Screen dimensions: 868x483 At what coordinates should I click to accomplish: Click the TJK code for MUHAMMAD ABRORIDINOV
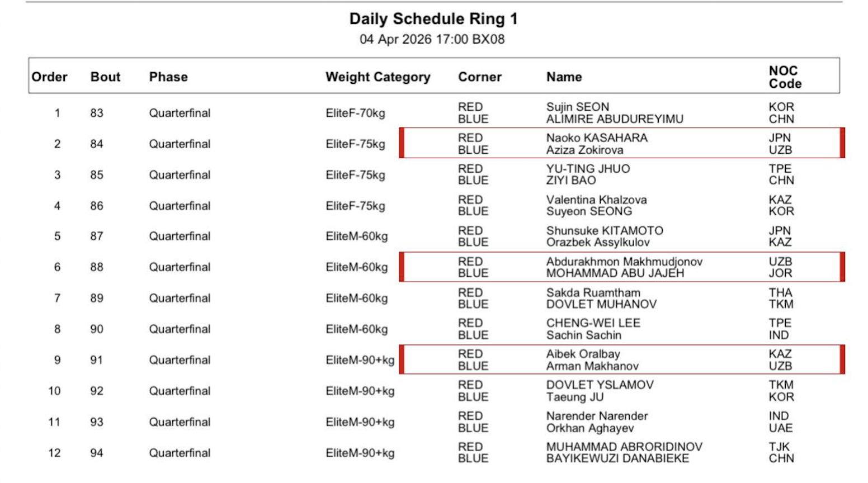(x=779, y=447)
